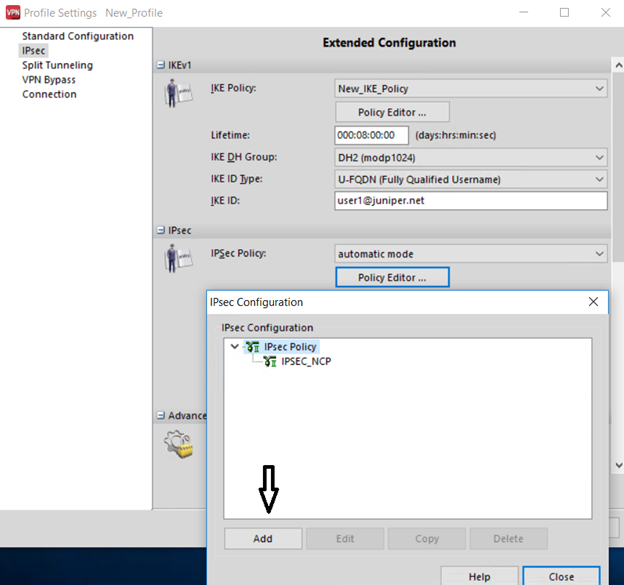Collapse the IPsec Policy tree node
Viewport: 624px width, 585px height.
pyautogui.click(x=235, y=347)
